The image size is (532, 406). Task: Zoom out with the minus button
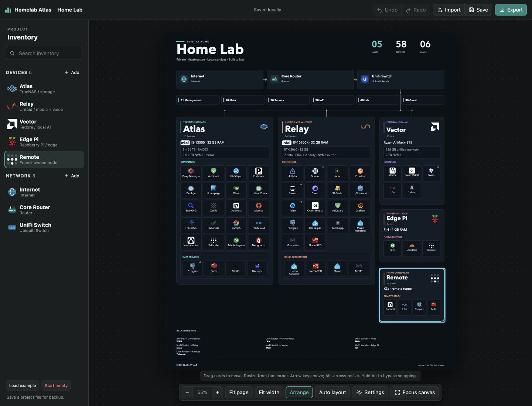187,392
